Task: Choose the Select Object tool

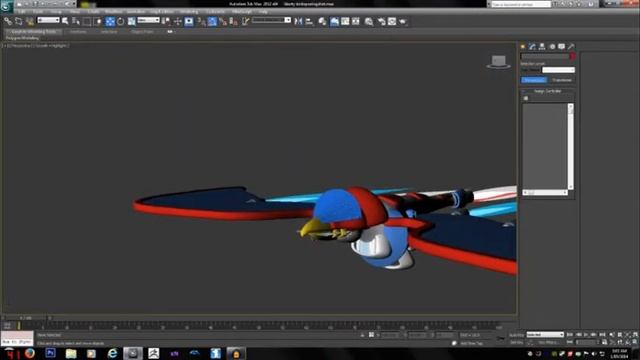Action: pyautogui.click(x=65, y=21)
